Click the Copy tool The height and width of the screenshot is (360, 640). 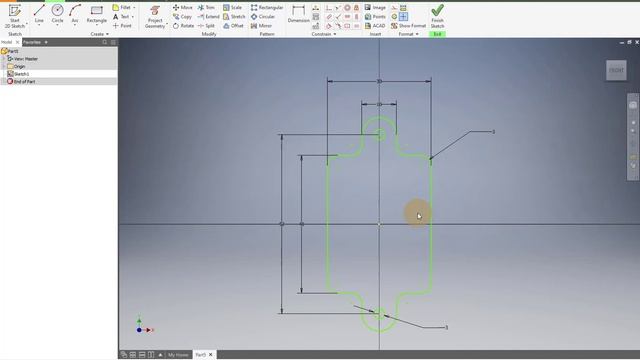(182, 17)
